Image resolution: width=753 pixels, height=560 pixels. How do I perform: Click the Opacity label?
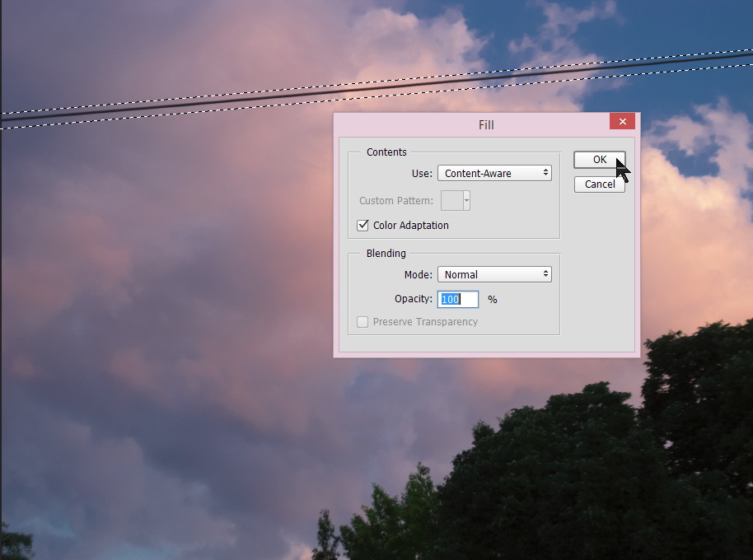[x=414, y=299]
